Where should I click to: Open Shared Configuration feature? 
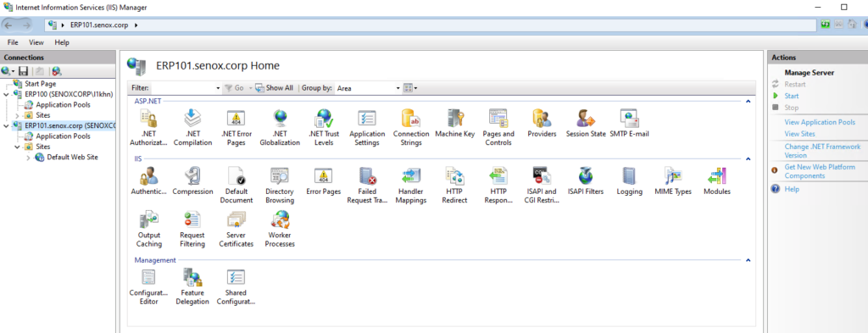(236, 286)
